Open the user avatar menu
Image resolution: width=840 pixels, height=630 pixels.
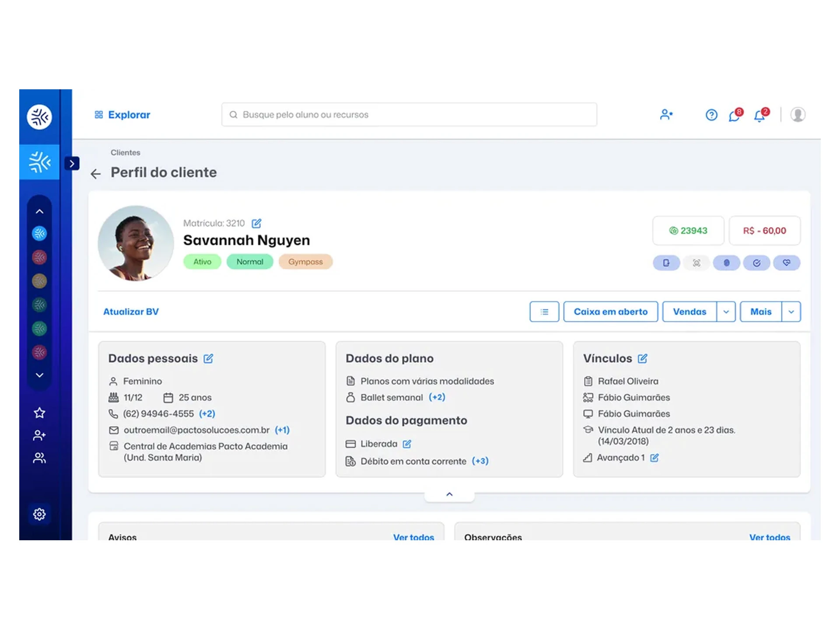pos(798,115)
